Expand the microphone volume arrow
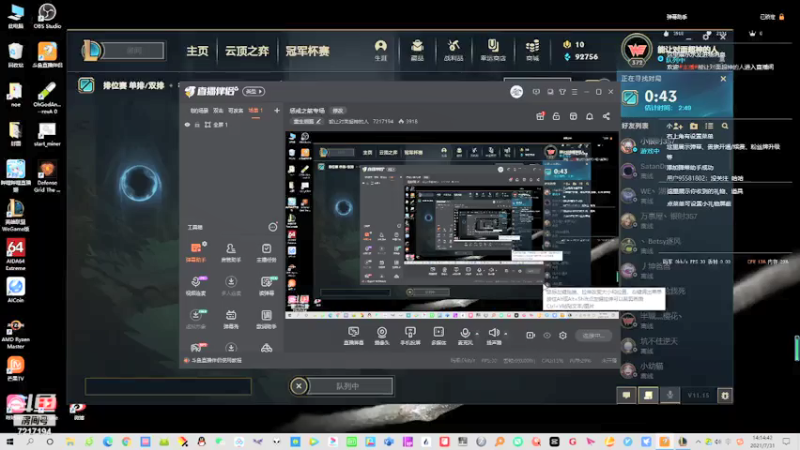Image resolution: width=800 pixels, height=450 pixels. tap(477, 334)
